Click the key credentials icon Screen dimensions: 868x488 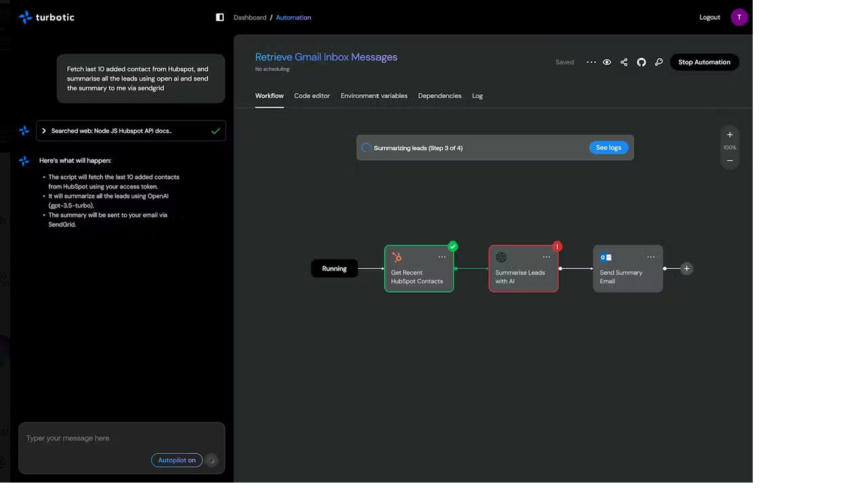coord(658,62)
